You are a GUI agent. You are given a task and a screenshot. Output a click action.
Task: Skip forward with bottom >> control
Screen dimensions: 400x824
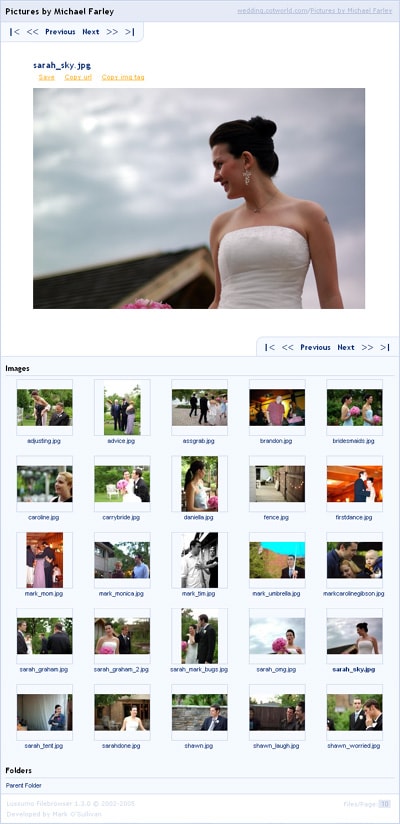pos(367,347)
